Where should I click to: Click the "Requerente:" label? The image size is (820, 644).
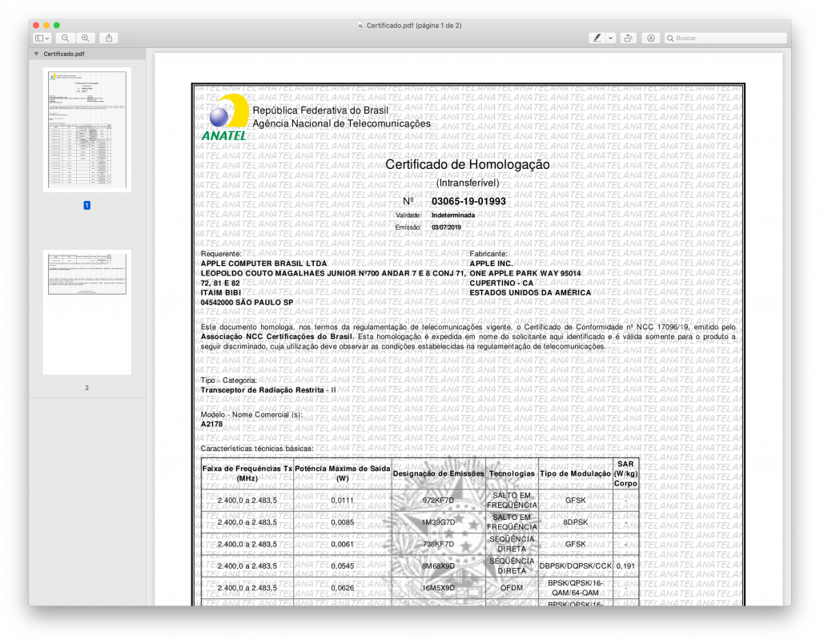pos(221,254)
